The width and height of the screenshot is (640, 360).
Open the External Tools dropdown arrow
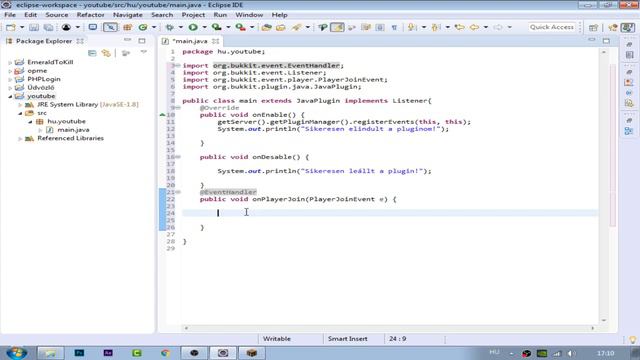252,27
